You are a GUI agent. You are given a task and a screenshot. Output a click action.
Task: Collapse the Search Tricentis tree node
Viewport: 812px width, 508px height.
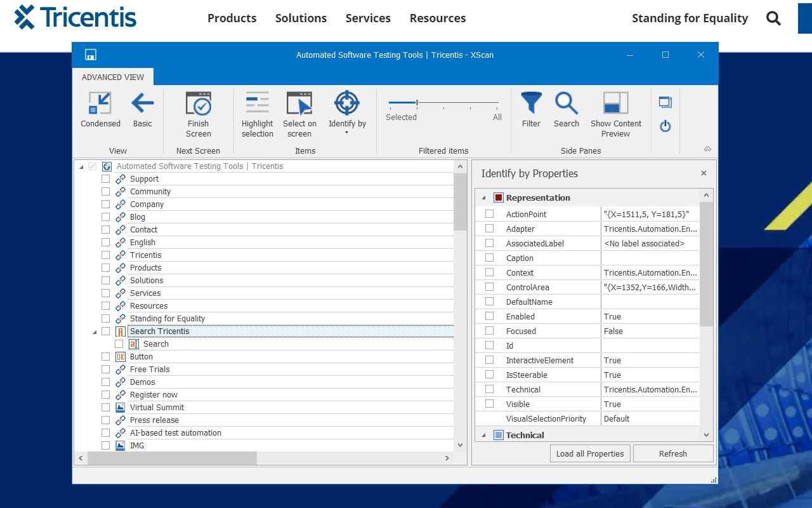click(x=95, y=331)
